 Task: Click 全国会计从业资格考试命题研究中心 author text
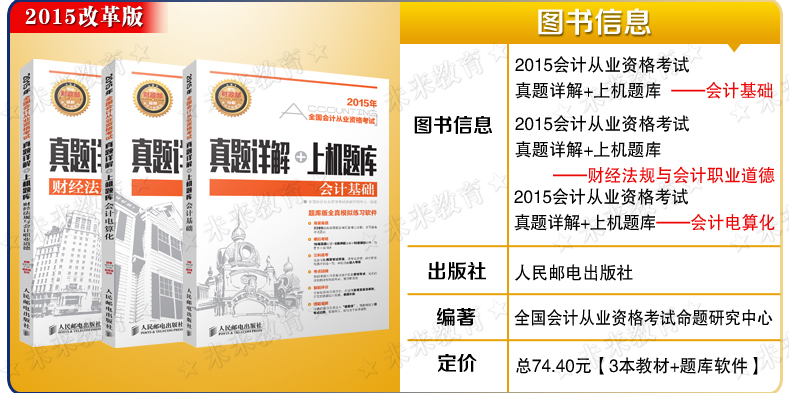click(x=643, y=318)
